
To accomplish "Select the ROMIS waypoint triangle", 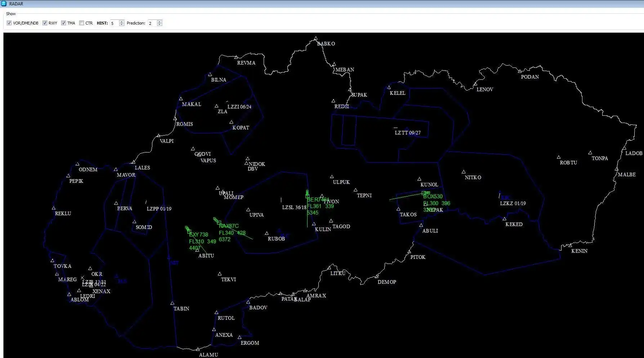I will tap(175, 119).
